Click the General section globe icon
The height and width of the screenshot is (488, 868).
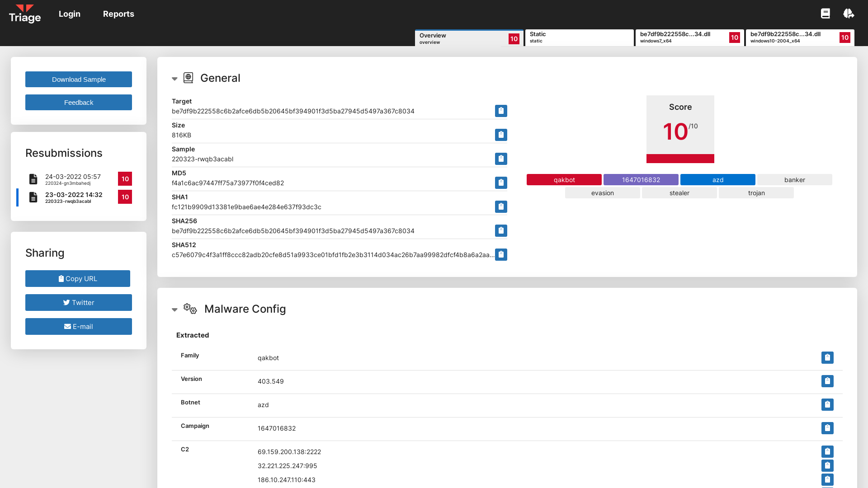189,78
